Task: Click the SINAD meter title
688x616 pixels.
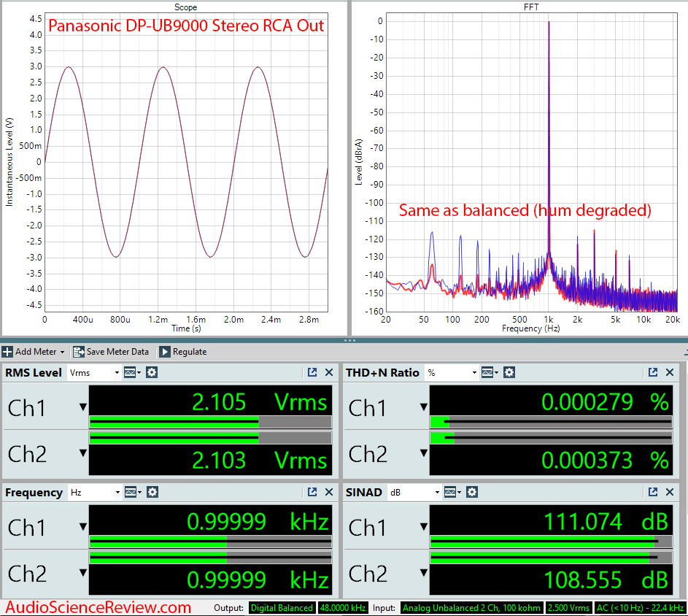Action: tap(364, 492)
